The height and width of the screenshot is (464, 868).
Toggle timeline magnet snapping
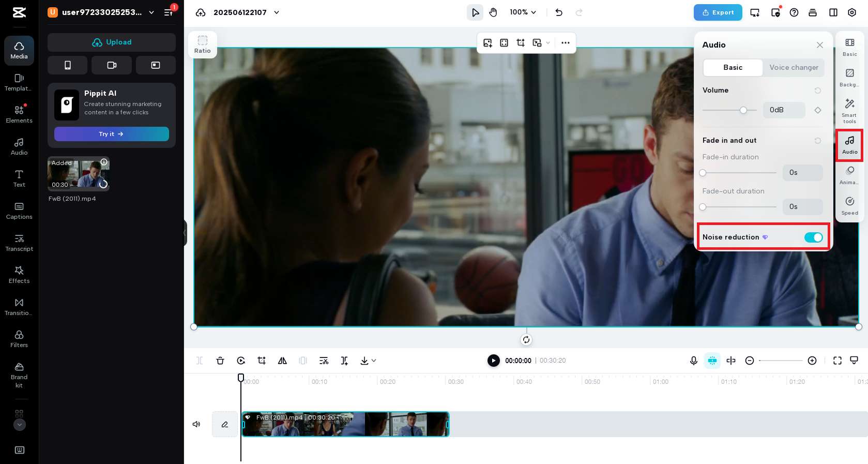coord(712,361)
